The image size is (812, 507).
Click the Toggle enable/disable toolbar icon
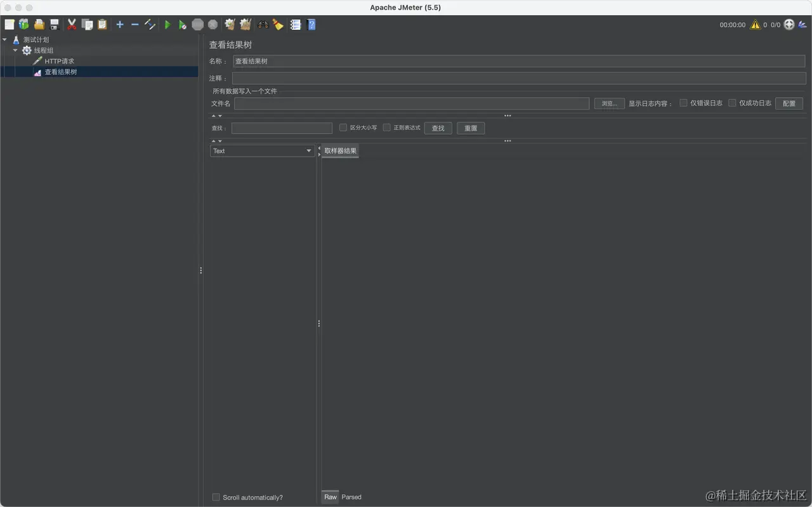[x=150, y=25]
